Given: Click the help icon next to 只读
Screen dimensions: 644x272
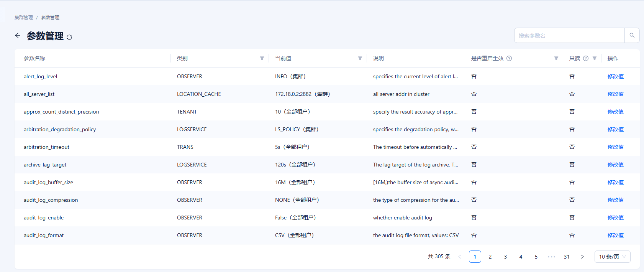Looking at the screenshot, I should tap(586, 58).
